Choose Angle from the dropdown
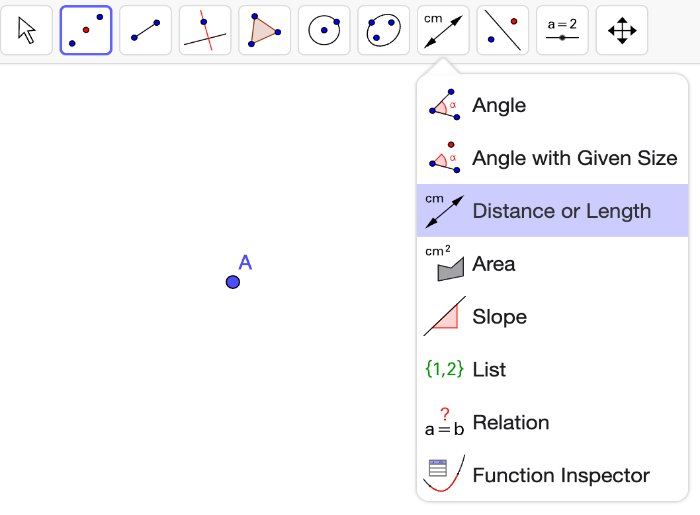This screenshot has height=515, width=700. (552, 105)
